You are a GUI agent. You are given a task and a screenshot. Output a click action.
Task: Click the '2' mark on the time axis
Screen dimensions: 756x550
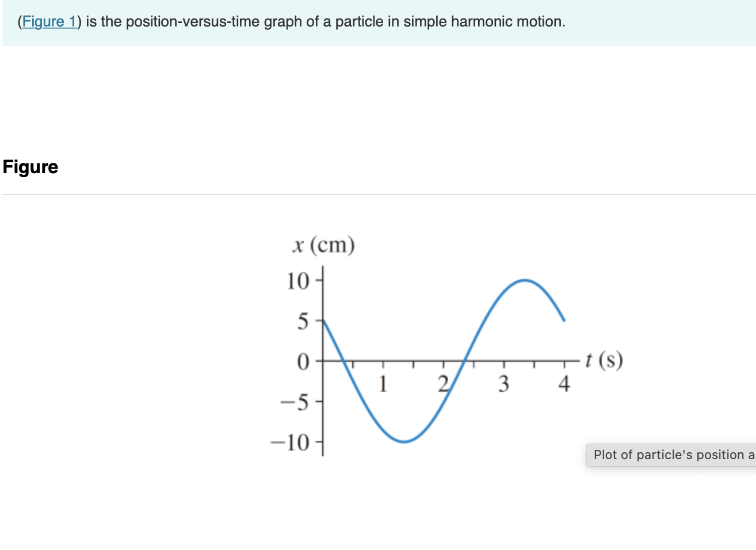click(x=444, y=383)
